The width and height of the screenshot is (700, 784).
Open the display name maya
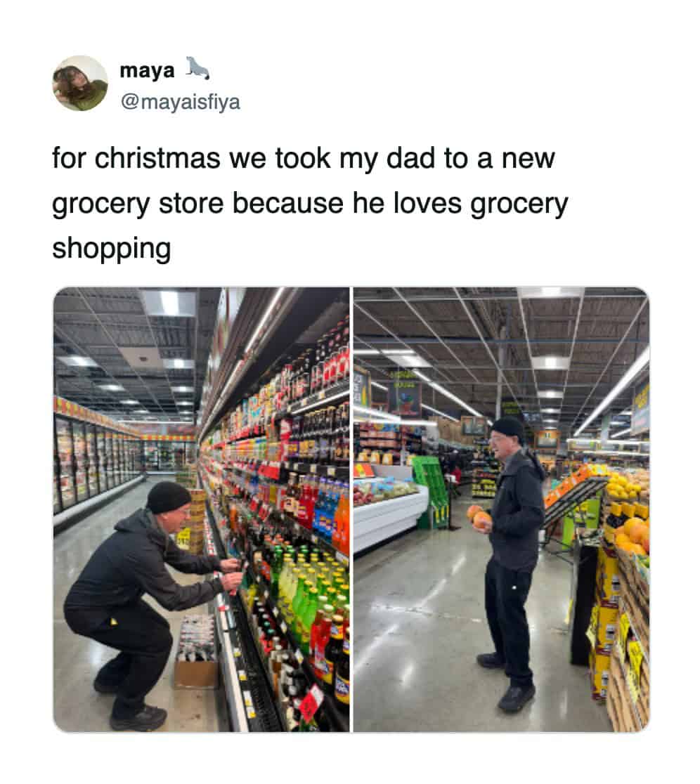pos(147,70)
